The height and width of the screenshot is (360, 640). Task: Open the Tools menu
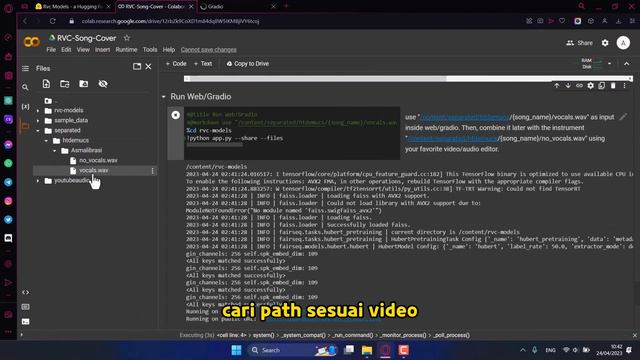click(x=150, y=50)
